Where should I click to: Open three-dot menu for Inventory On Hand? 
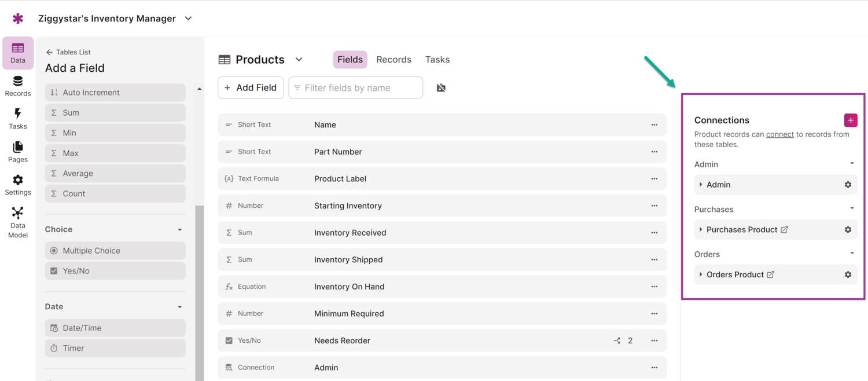[654, 287]
